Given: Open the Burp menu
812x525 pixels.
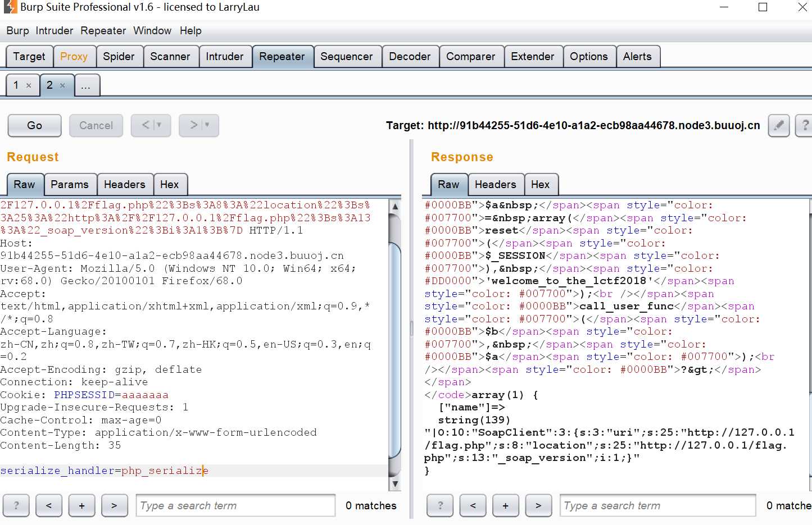Looking at the screenshot, I should (x=18, y=31).
